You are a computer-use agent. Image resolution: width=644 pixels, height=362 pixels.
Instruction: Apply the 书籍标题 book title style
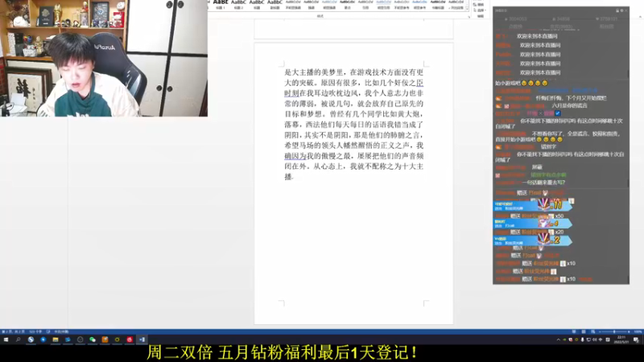(x=438, y=5)
